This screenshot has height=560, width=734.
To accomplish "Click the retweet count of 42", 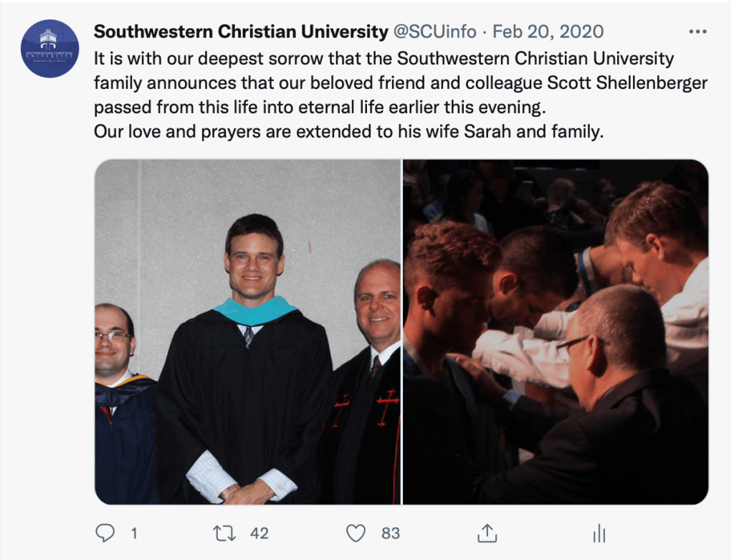I will [259, 533].
